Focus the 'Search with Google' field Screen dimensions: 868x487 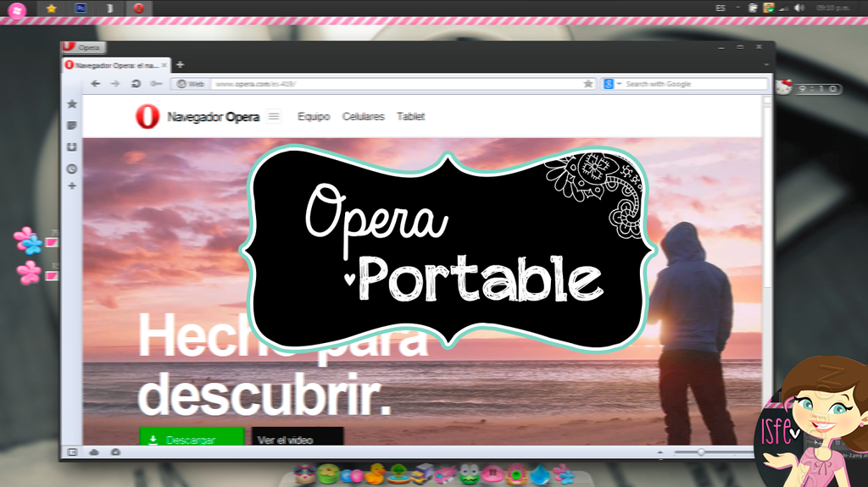coord(695,84)
